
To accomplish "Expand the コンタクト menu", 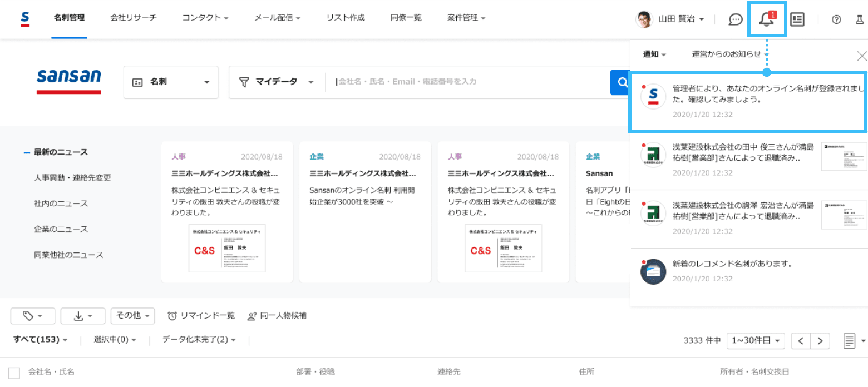I will coord(205,18).
